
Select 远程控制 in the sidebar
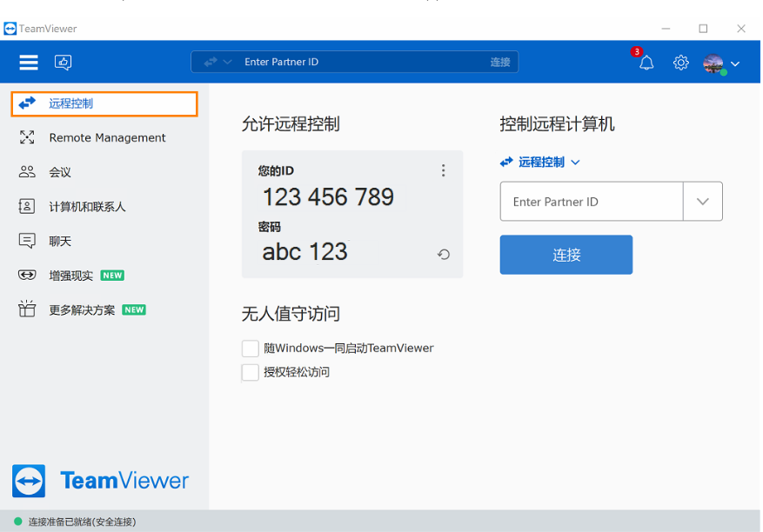pos(104,103)
